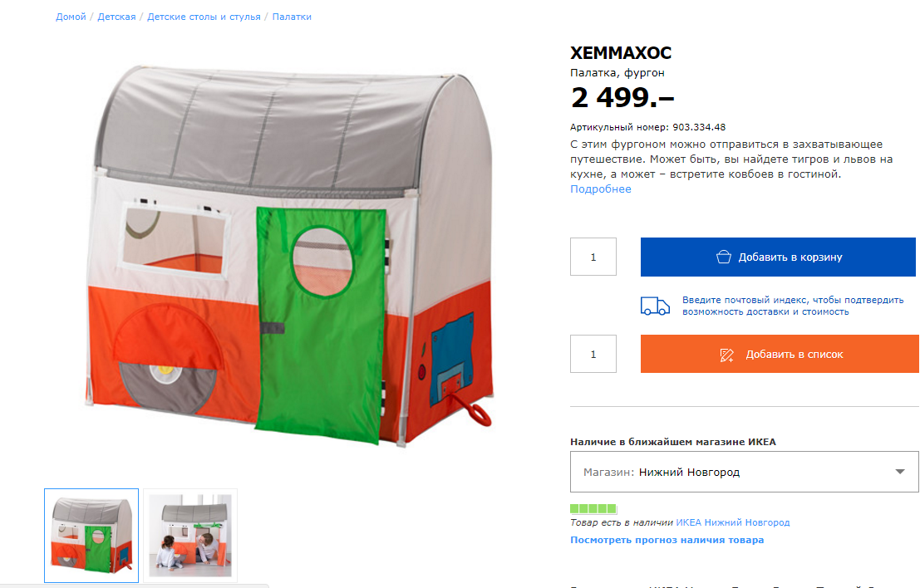
Task: Click Добавить в корзину button
Action: tap(778, 257)
